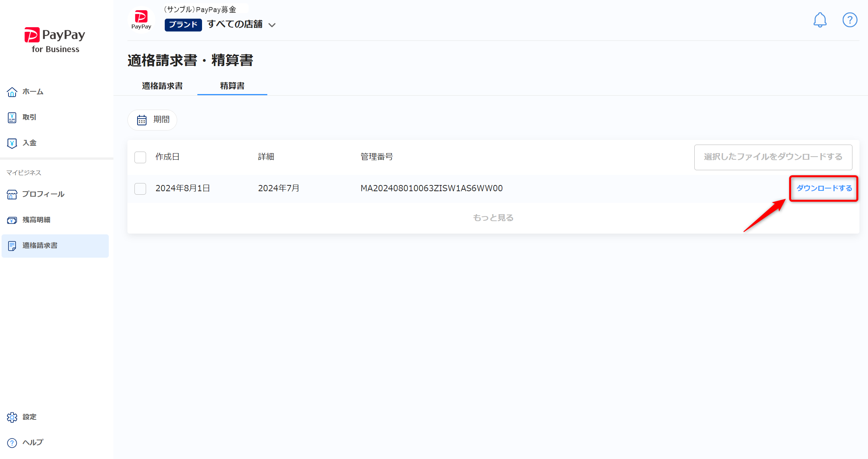Open 入金 deposits sidebar icon

(x=12, y=143)
